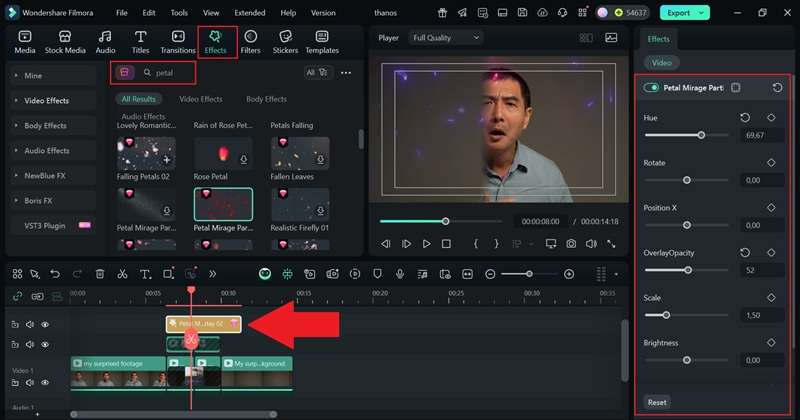Screen dimensions: 800x420
Task: Open the Tools menu
Action: [179, 13]
